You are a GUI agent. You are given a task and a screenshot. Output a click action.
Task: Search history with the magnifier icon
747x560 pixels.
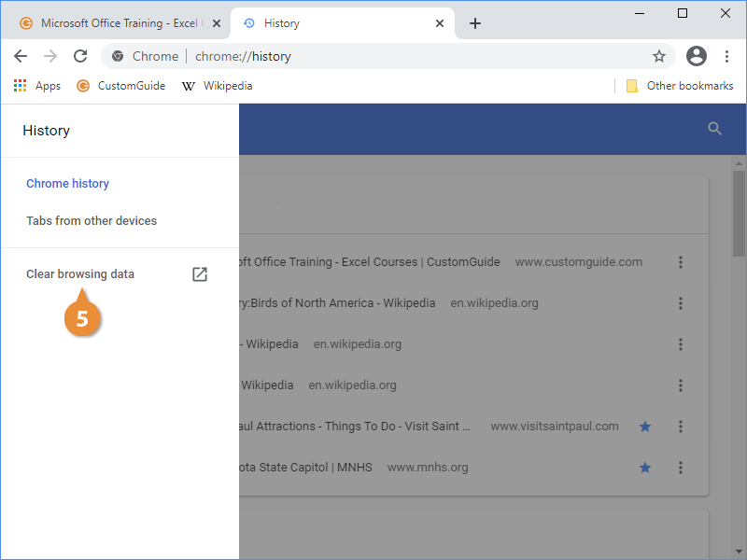[714, 129]
